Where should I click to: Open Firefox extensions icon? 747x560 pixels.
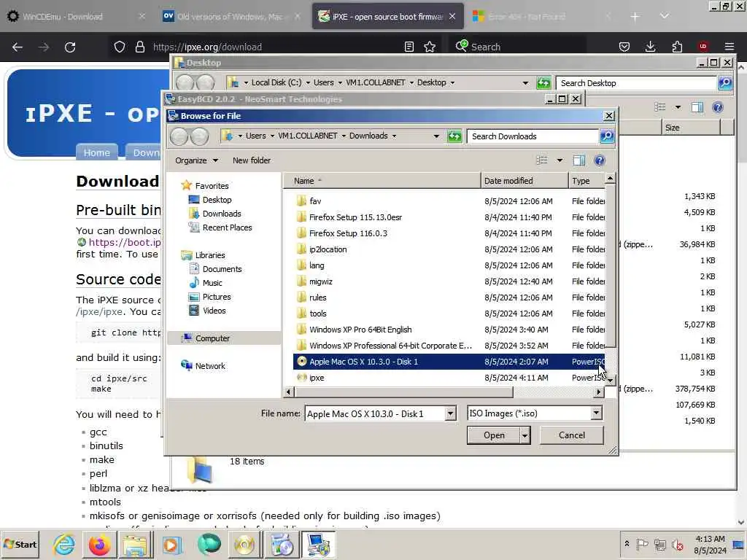click(x=677, y=47)
